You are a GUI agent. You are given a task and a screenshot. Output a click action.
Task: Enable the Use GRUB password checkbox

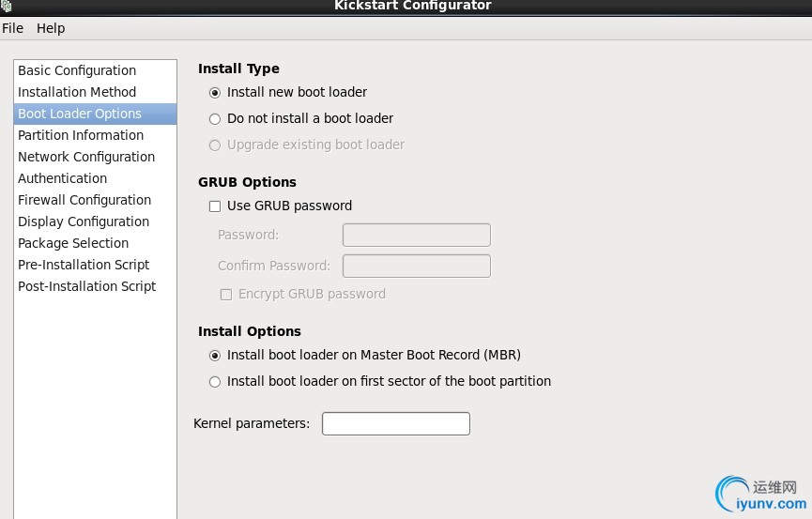(x=215, y=206)
